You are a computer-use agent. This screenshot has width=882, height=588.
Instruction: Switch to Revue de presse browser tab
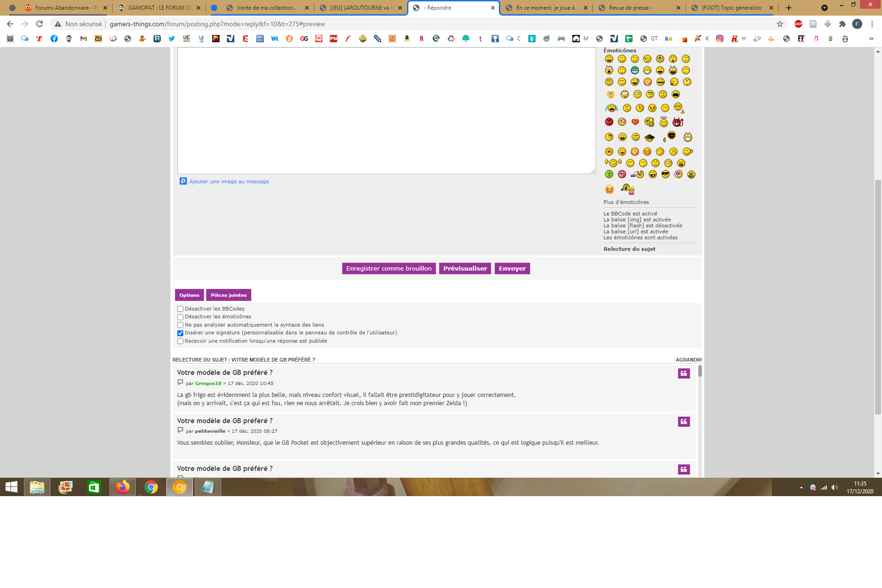(x=632, y=8)
